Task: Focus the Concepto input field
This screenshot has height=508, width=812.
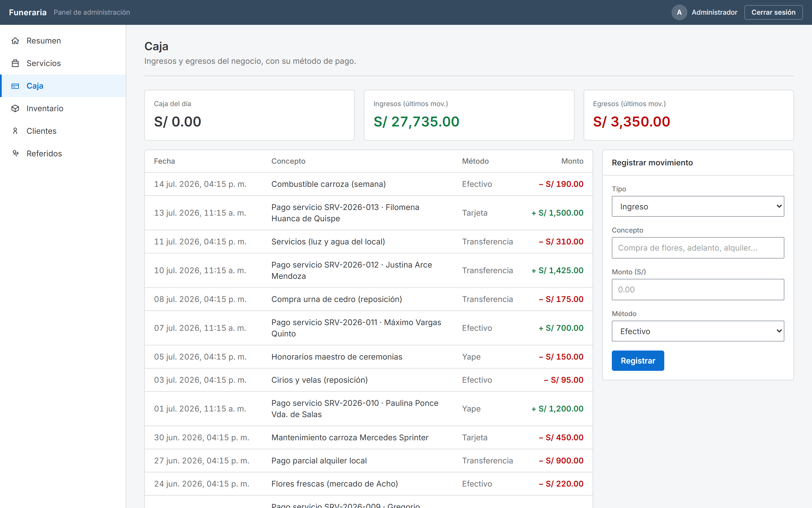Action: (698, 248)
